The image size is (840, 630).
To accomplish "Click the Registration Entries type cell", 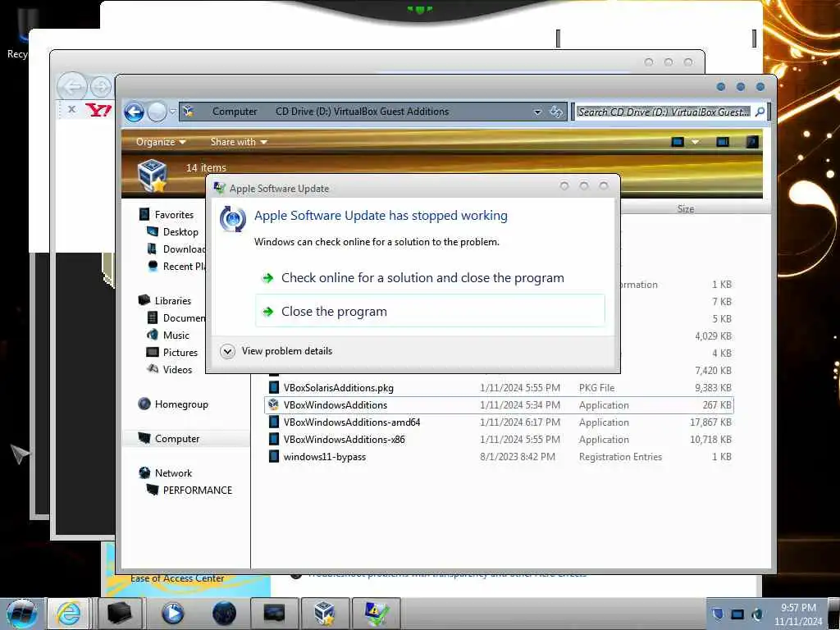I will pos(620,457).
